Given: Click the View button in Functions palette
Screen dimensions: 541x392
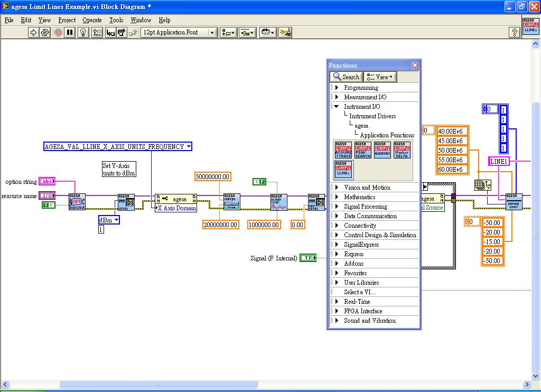Looking at the screenshot, I should (380, 77).
